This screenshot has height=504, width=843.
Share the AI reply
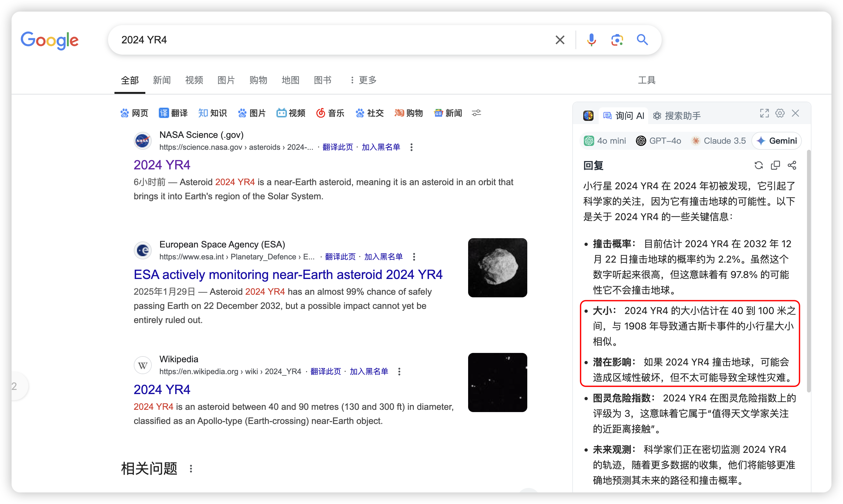(x=792, y=166)
